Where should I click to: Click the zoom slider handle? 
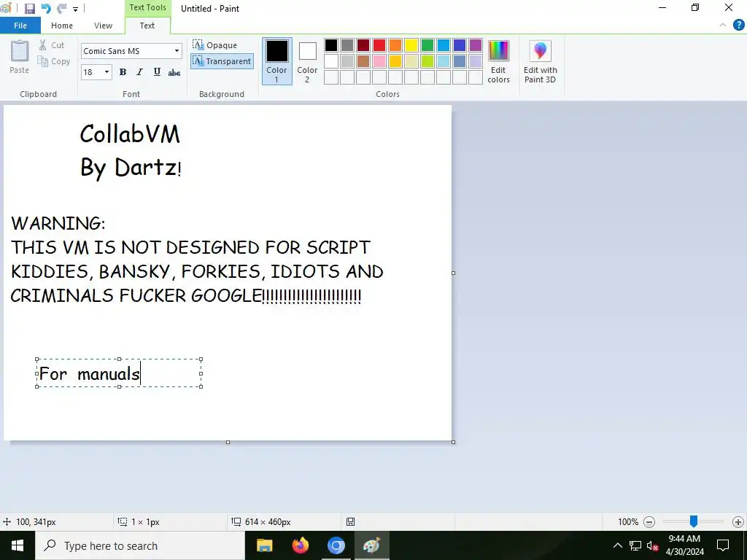(x=694, y=521)
